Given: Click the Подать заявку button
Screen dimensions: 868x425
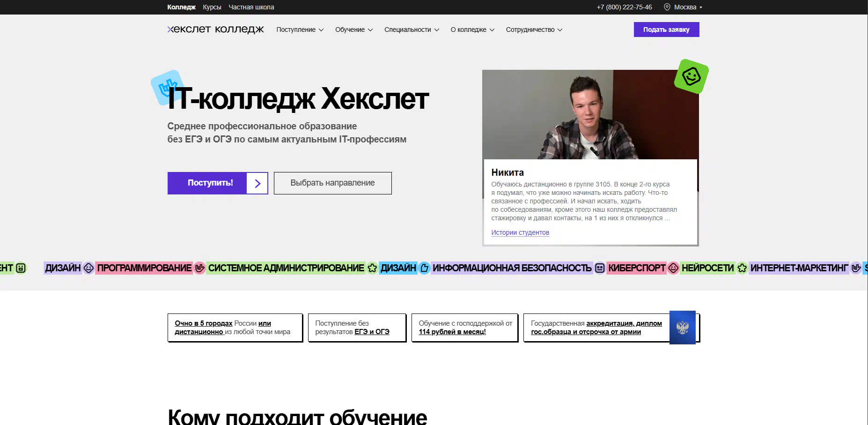Looking at the screenshot, I should click(x=666, y=30).
